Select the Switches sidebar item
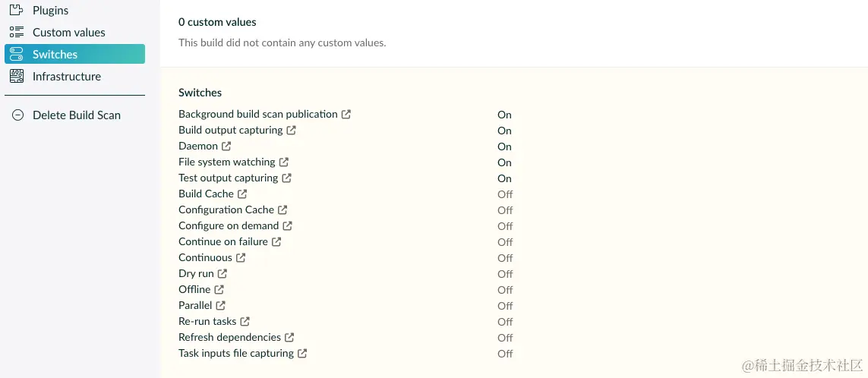The image size is (868, 378). tap(74, 54)
